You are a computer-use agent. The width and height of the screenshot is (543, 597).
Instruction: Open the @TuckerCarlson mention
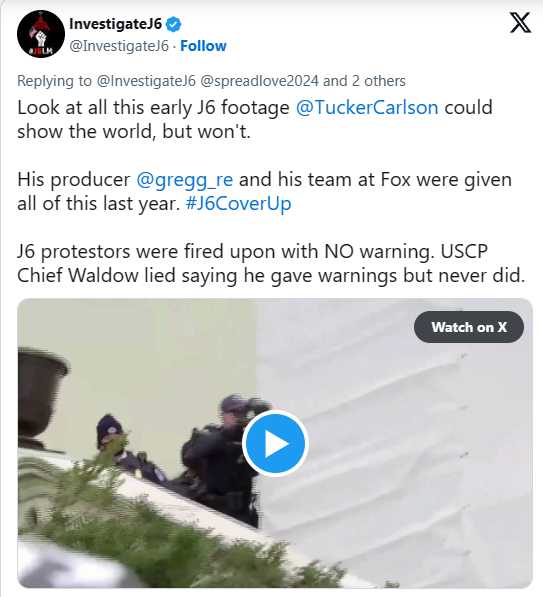point(367,107)
